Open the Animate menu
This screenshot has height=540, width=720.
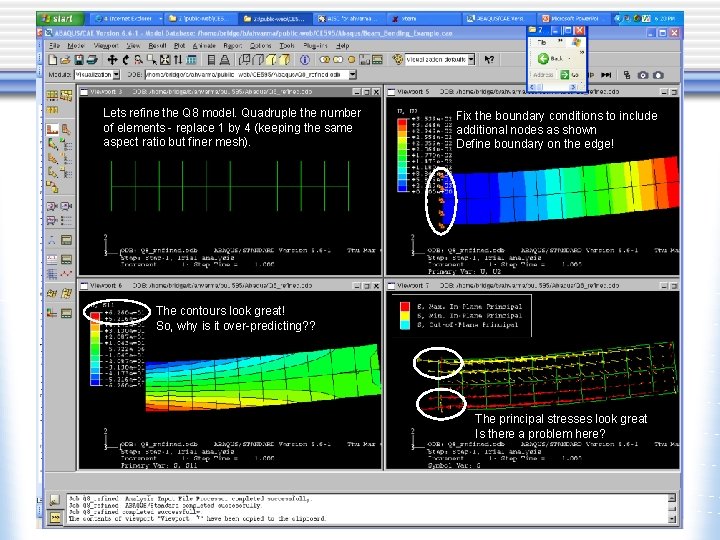coord(204,45)
